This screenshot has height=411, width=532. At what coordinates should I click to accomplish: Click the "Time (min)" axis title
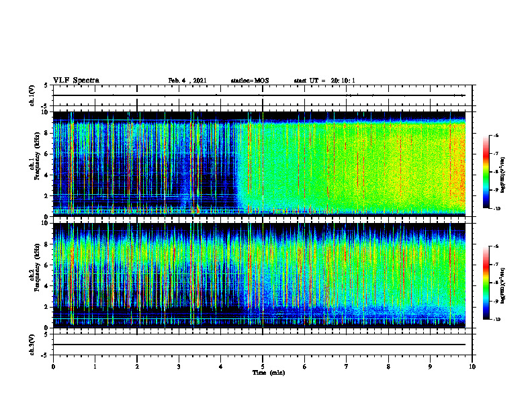(269, 373)
